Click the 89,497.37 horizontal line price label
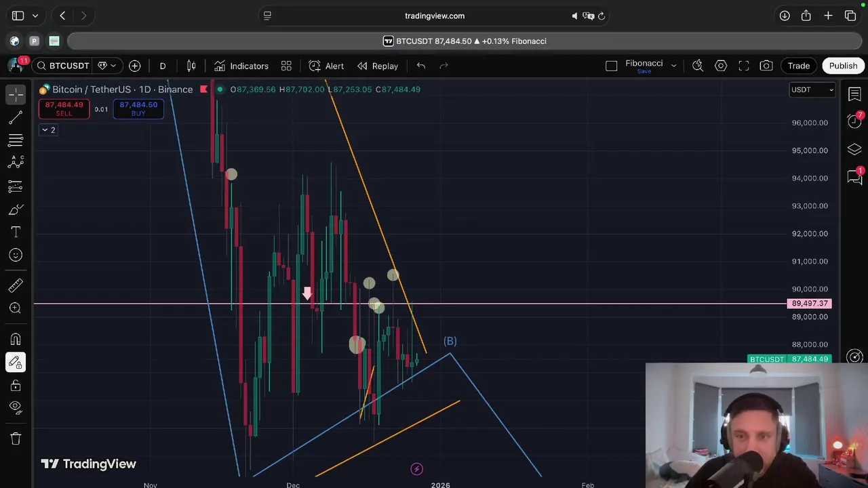 pyautogui.click(x=809, y=304)
